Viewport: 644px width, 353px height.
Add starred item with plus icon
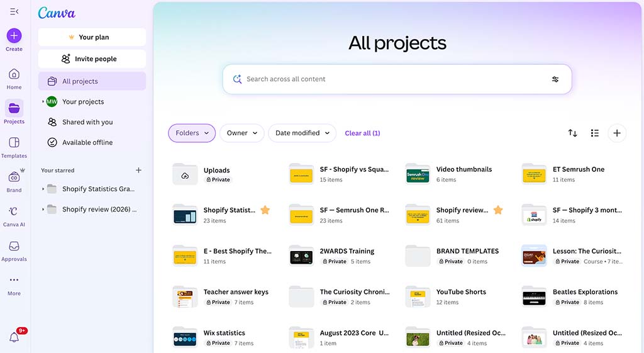pos(139,170)
